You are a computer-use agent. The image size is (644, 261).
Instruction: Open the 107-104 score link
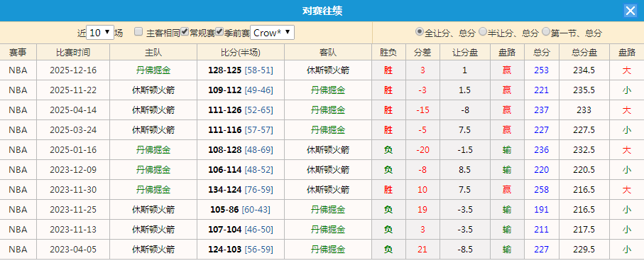[224, 229]
